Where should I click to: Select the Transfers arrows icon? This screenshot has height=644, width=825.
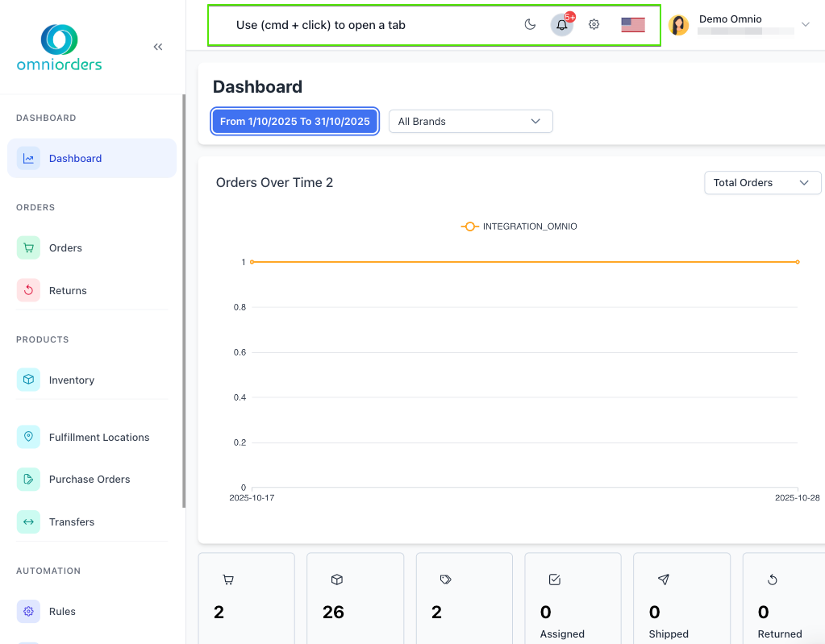point(27,521)
